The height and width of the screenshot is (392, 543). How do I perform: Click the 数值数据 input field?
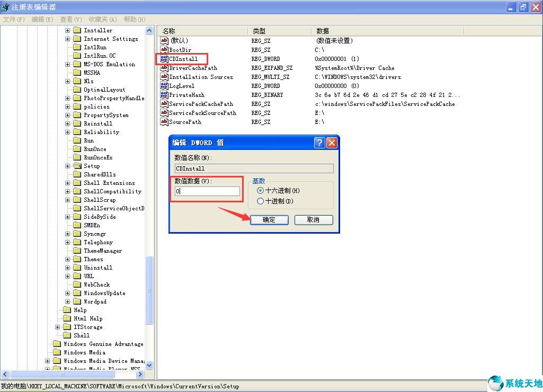coord(207,191)
